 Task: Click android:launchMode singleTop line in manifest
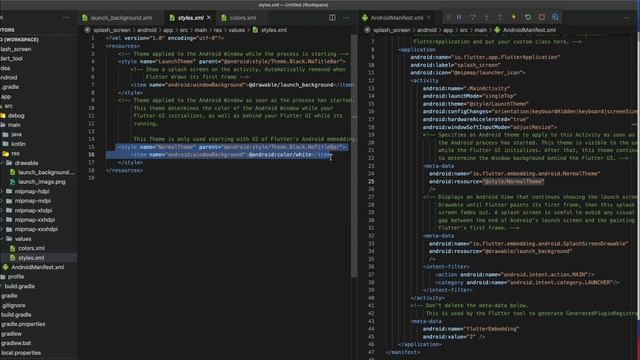point(476,96)
